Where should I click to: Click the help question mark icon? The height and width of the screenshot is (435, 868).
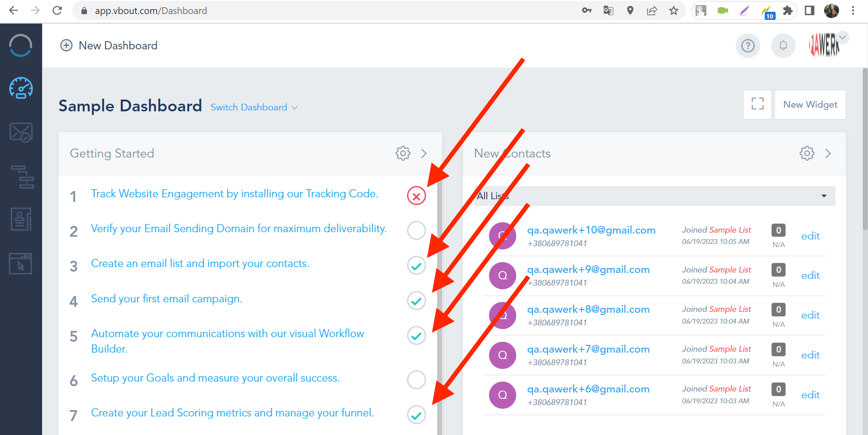click(748, 46)
